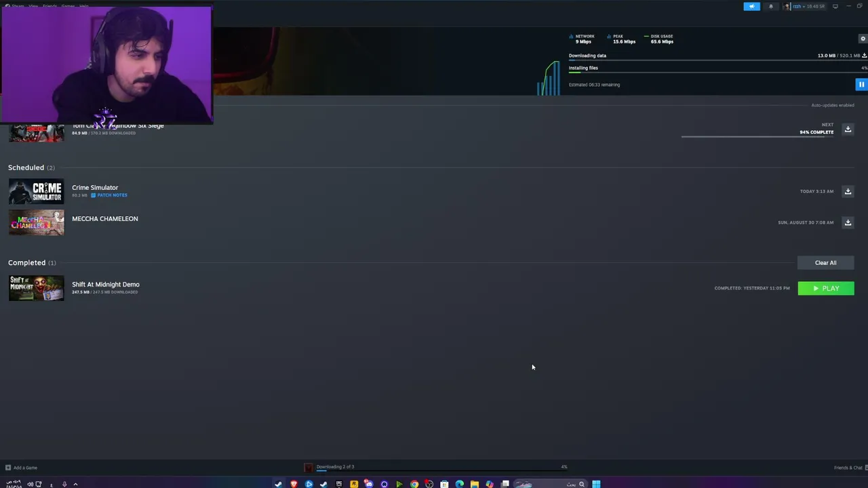Screen dimensions: 868x488
Task: Open Google Chrome from the taskbar
Action: (x=414, y=484)
